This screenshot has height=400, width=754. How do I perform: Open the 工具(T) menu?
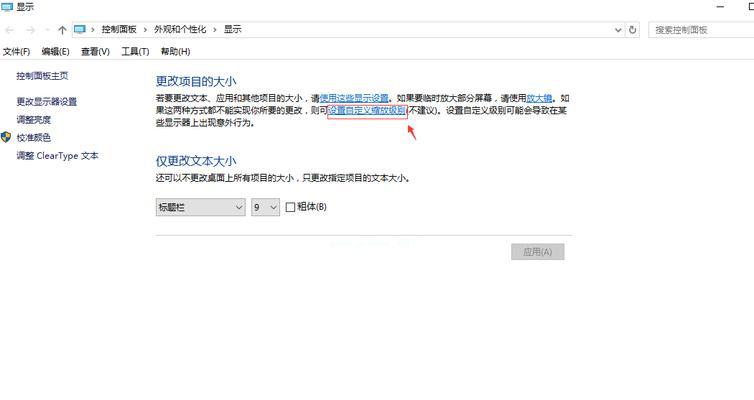coord(135,51)
